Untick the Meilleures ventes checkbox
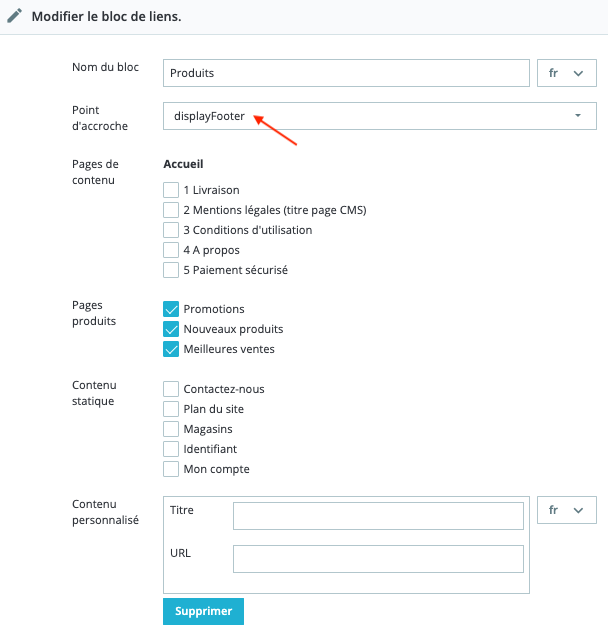The width and height of the screenshot is (608, 636). 171,349
